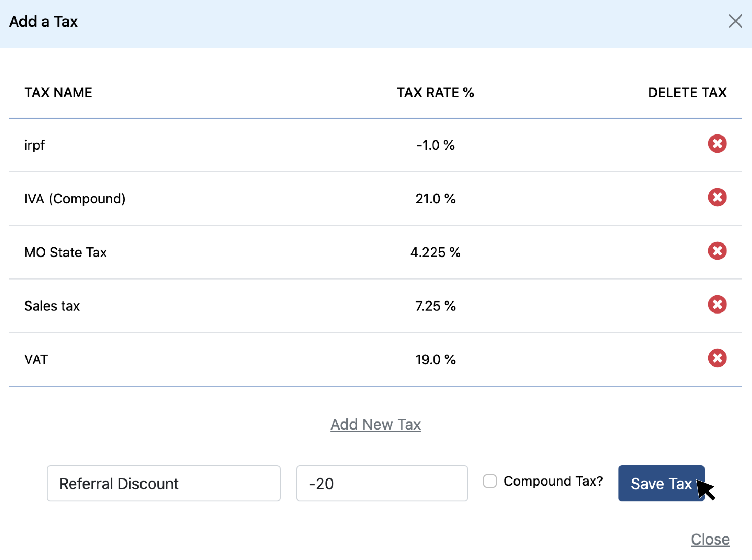Click the 7.25 % rate value

(x=435, y=306)
